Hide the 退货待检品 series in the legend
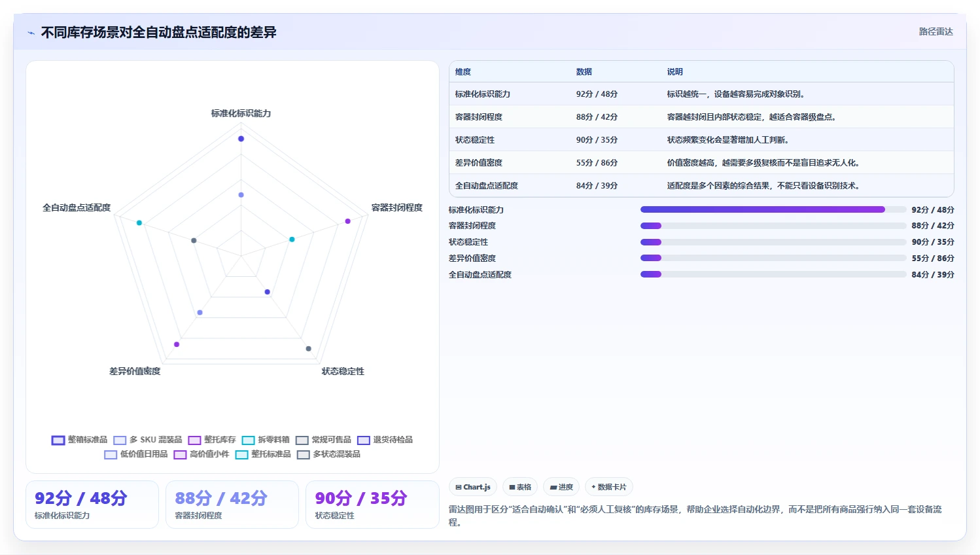980x555 pixels. 385,440
